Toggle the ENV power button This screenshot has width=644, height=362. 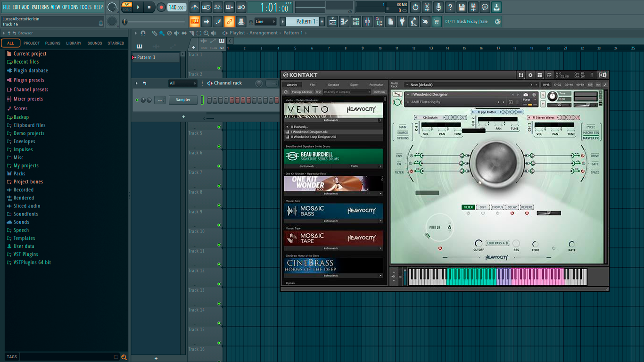click(411, 156)
